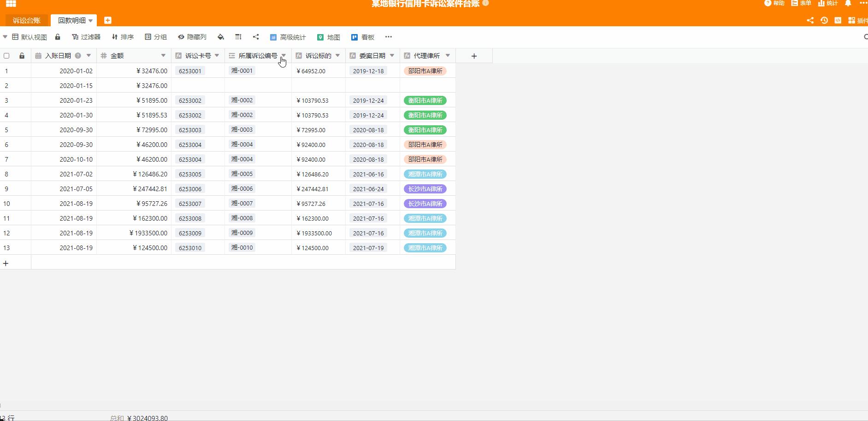868x421 pixels.
Task: Click the 湘-0001 linked record
Action: (242, 70)
